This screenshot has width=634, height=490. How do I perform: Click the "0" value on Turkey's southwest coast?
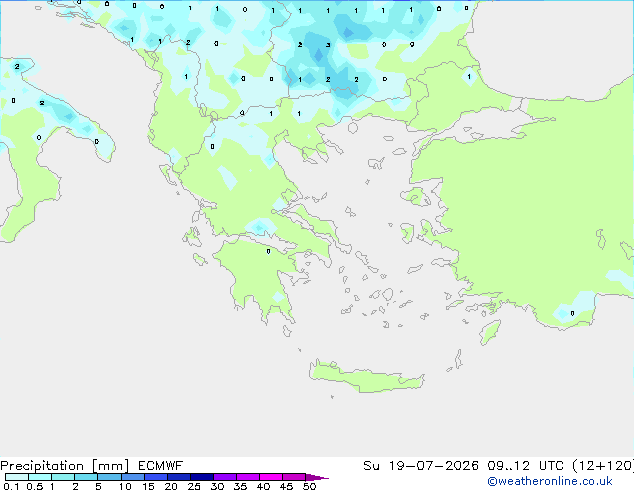(x=572, y=313)
